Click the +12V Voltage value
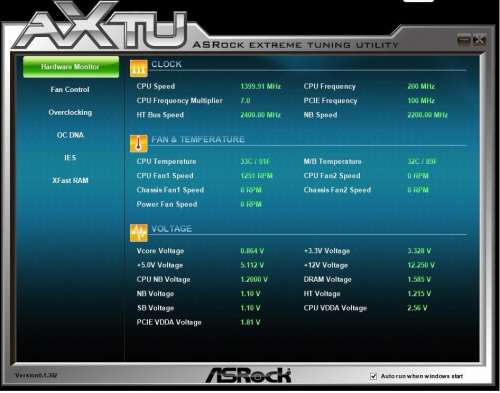Image resolution: width=500 pixels, height=393 pixels. (421, 265)
